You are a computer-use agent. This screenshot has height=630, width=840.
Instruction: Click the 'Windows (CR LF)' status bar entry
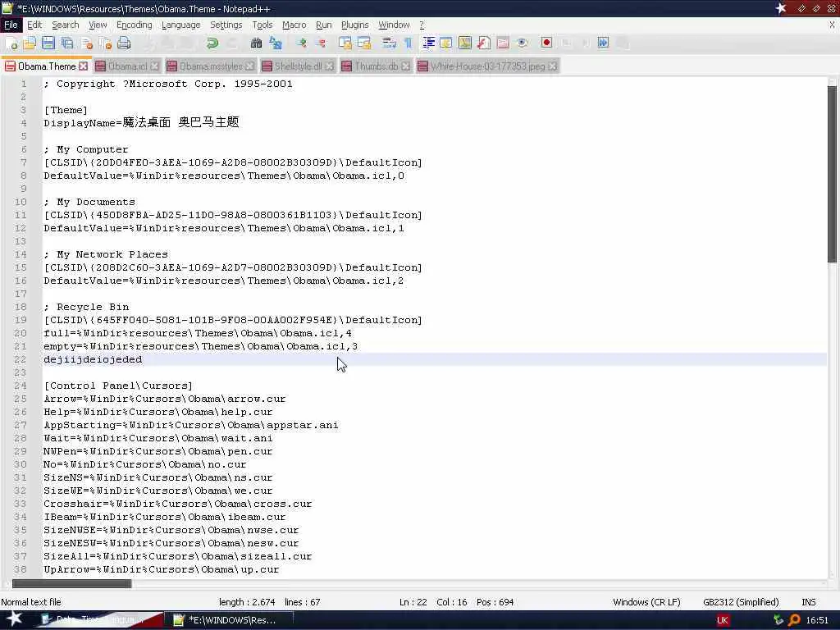646,602
